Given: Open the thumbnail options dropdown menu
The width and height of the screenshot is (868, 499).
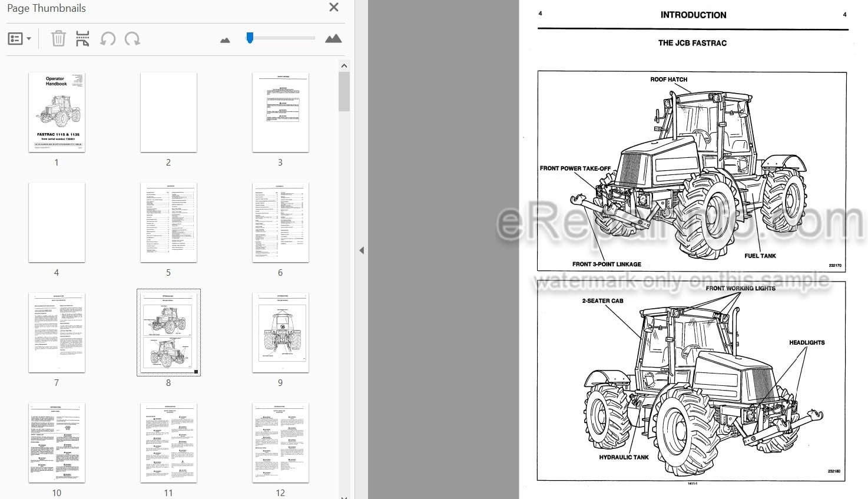Looking at the screenshot, I should point(19,39).
